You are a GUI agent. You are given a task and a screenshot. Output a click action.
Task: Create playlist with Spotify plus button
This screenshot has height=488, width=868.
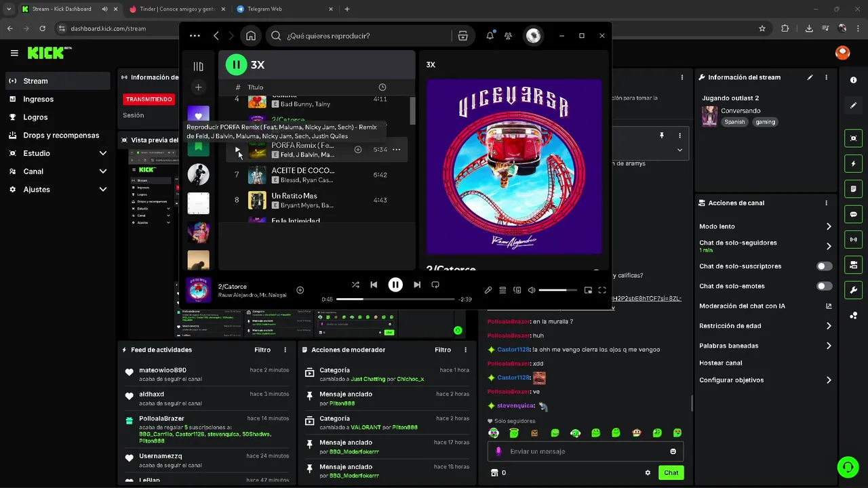pos(198,87)
